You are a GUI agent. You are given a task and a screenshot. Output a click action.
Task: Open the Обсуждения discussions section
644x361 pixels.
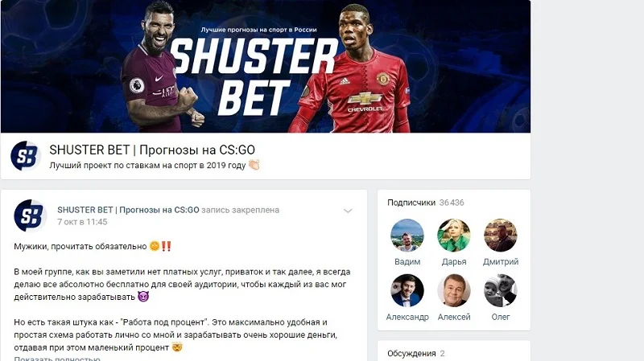pyautogui.click(x=411, y=353)
